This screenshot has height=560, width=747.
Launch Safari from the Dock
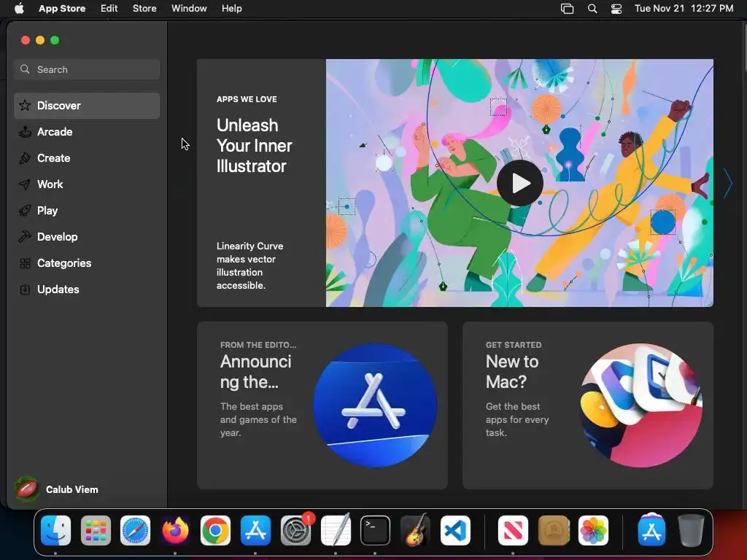point(135,531)
